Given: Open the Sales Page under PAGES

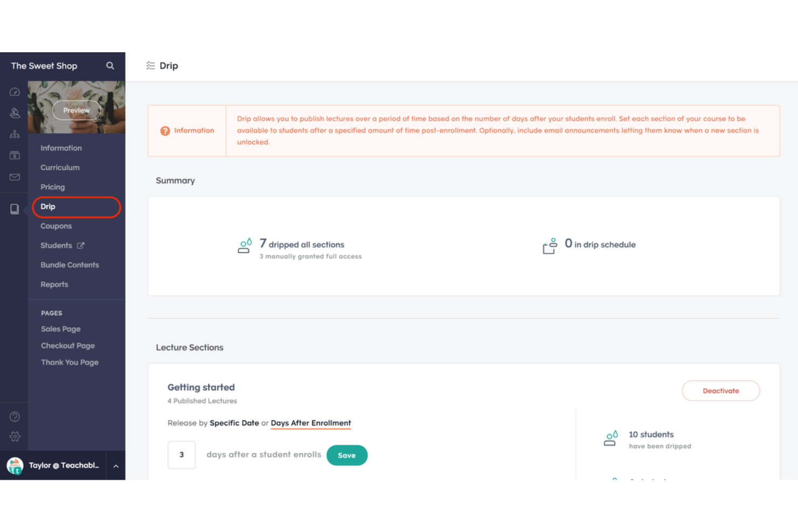Looking at the screenshot, I should coord(60,329).
